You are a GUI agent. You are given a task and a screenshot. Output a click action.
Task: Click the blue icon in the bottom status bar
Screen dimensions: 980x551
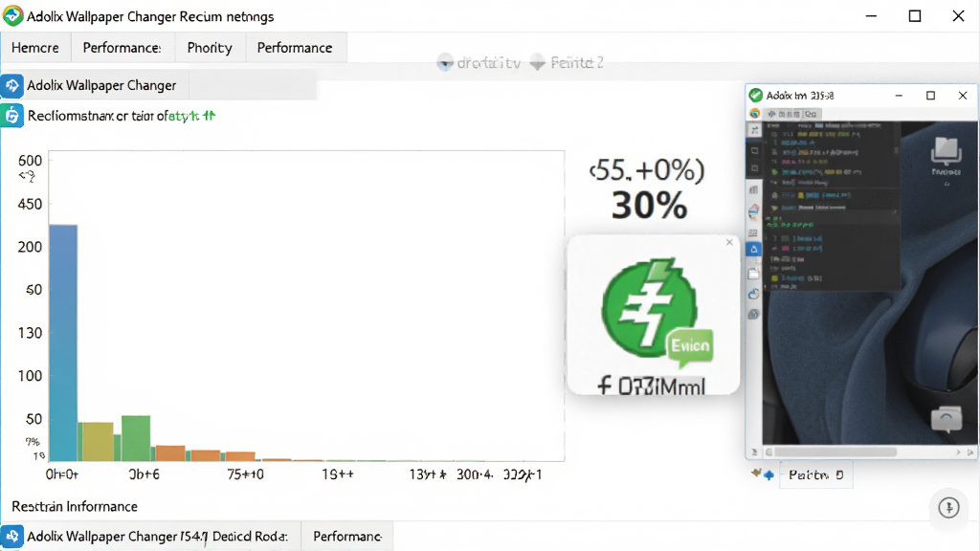pyautogui.click(x=11, y=537)
